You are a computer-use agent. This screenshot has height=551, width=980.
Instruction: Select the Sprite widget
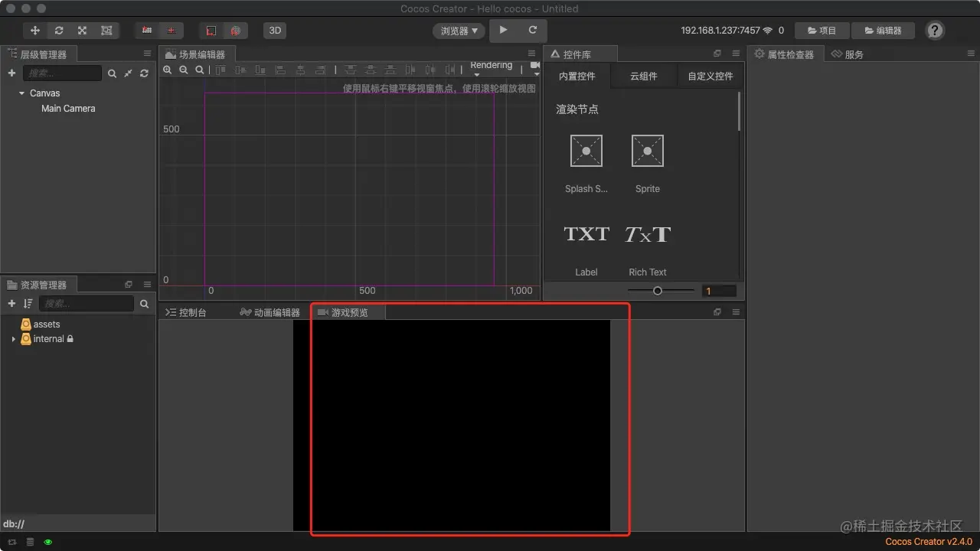click(648, 151)
